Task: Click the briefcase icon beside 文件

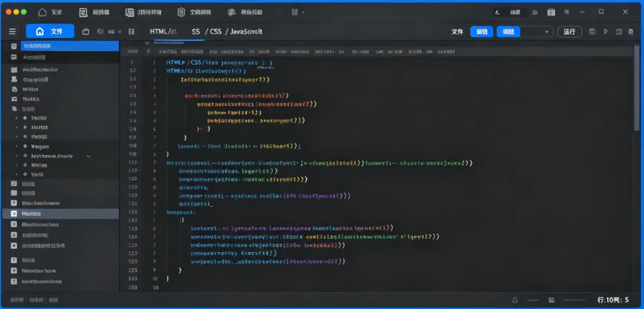Action: (x=85, y=32)
